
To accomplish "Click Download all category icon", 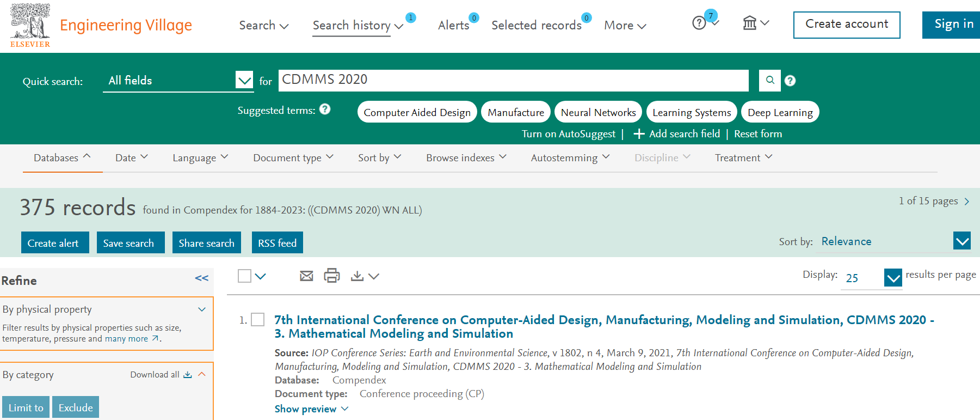I will [188, 375].
